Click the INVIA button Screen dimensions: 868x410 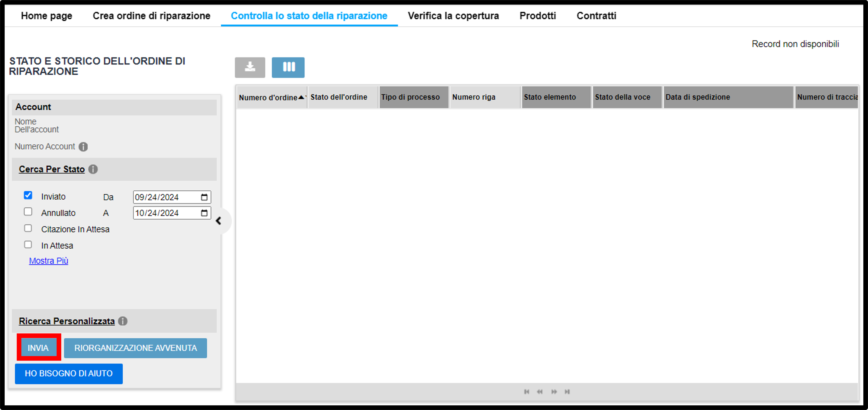(38, 348)
